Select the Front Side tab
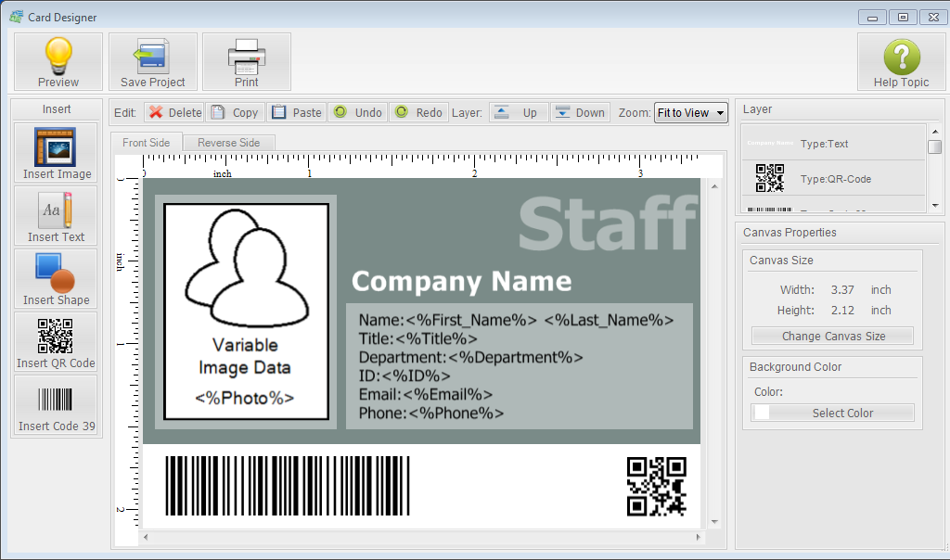The height and width of the screenshot is (560, 950). [x=146, y=143]
